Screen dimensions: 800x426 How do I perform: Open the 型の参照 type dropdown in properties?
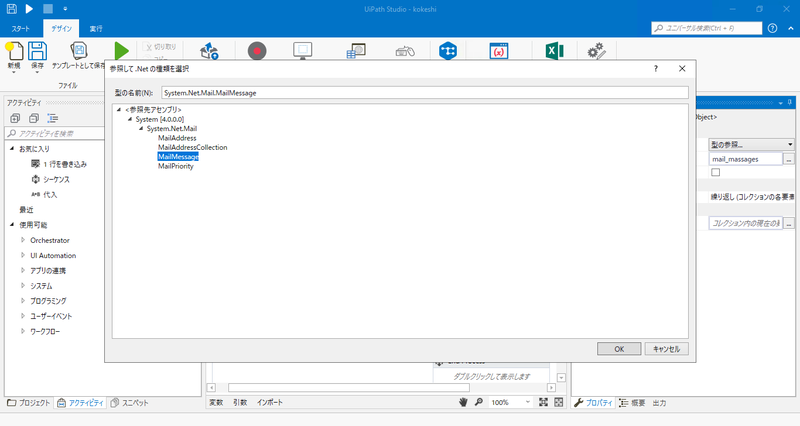752,145
